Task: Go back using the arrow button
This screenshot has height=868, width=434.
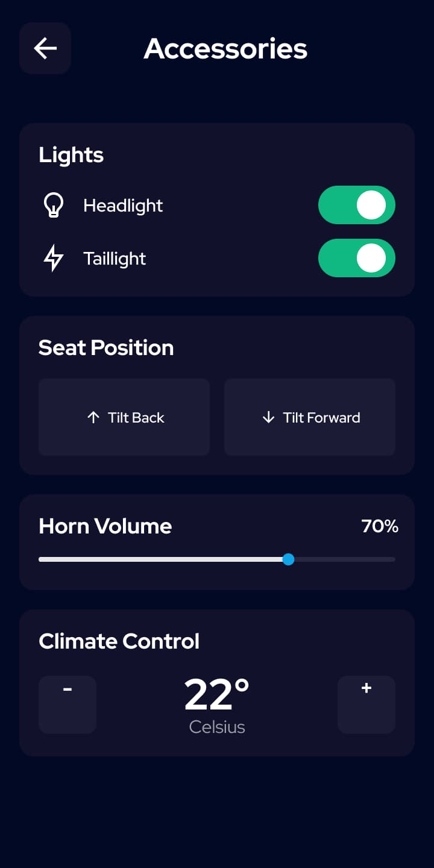Action: coord(45,48)
